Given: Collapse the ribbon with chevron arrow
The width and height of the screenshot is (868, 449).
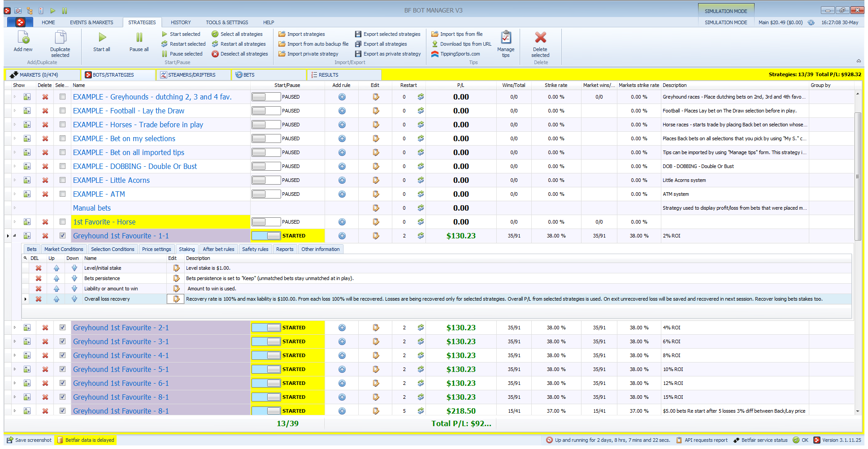Looking at the screenshot, I should tap(859, 61).
